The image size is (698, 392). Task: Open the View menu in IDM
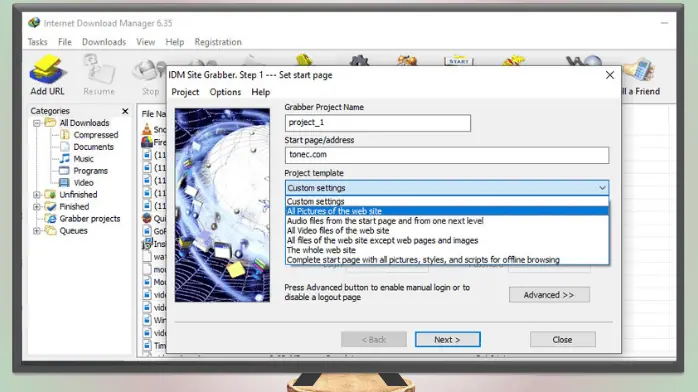click(x=146, y=42)
